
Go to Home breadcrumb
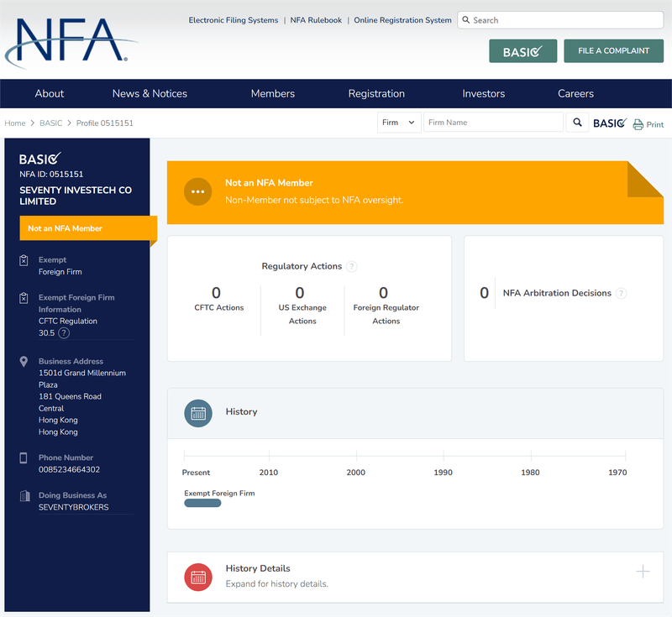15,123
